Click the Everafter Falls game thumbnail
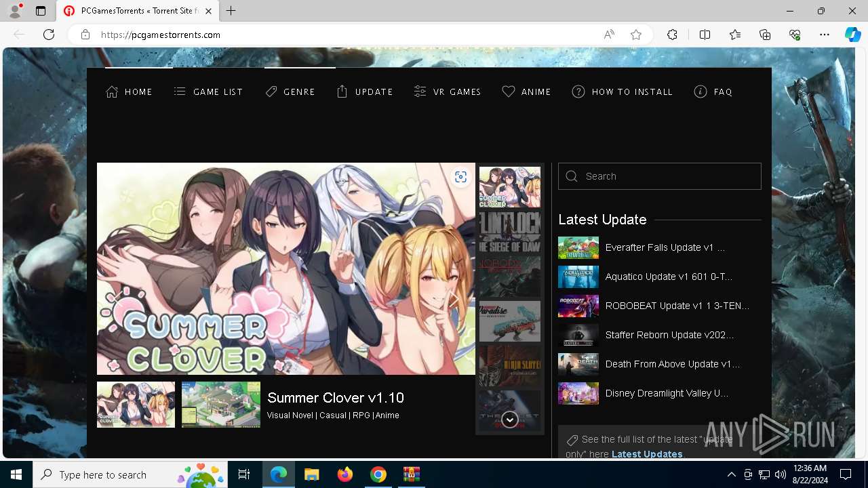This screenshot has width=868, height=488. pyautogui.click(x=578, y=248)
